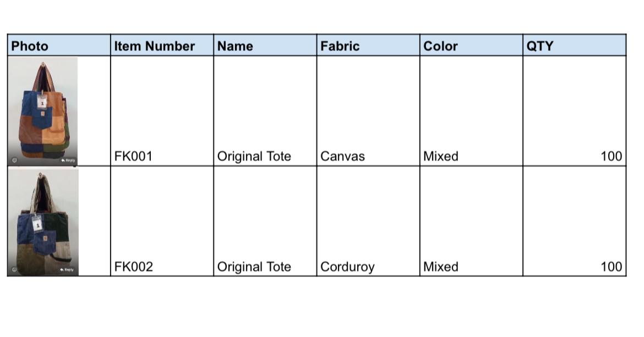
Task: Click the emoji reaction icon on FK002 photo
Action: click(x=15, y=270)
